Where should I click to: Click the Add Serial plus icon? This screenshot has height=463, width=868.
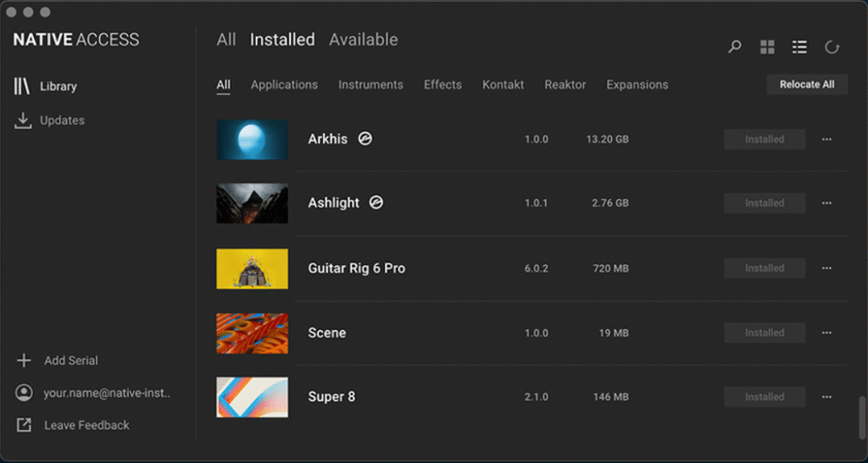coord(24,360)
